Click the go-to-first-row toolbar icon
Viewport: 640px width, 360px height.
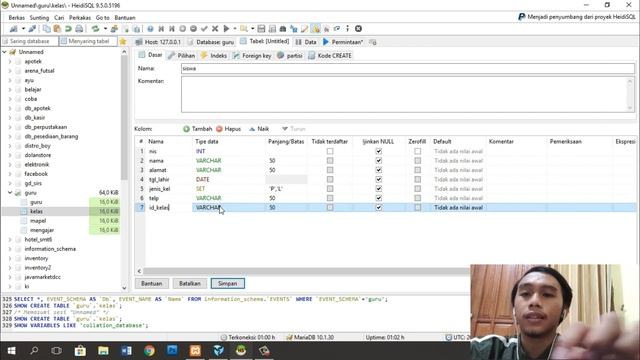[x=161, y=29]
